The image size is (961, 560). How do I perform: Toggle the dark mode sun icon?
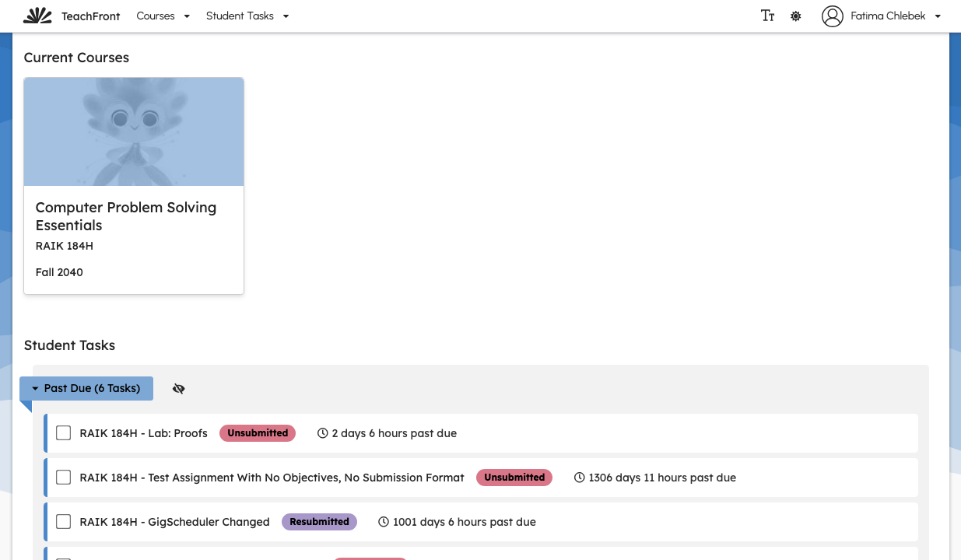(795, 16)
